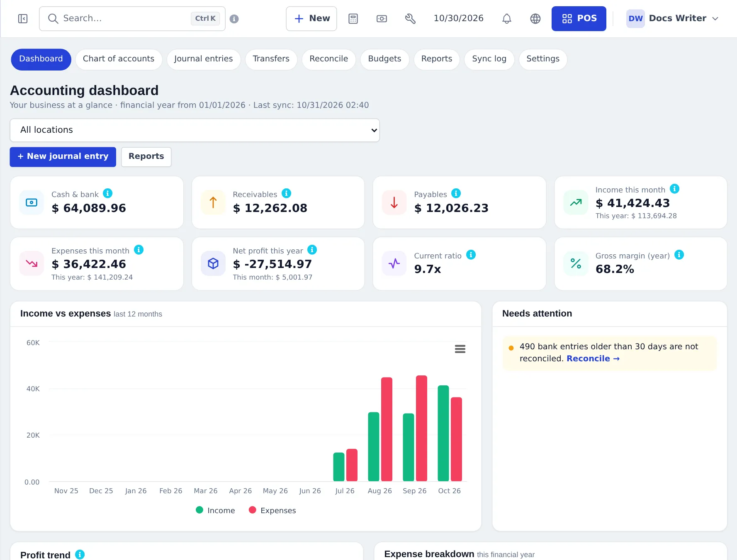Click info icon next to Net profit this year
This screenshot has width=737, height=560.
click(x=312, y=250)
